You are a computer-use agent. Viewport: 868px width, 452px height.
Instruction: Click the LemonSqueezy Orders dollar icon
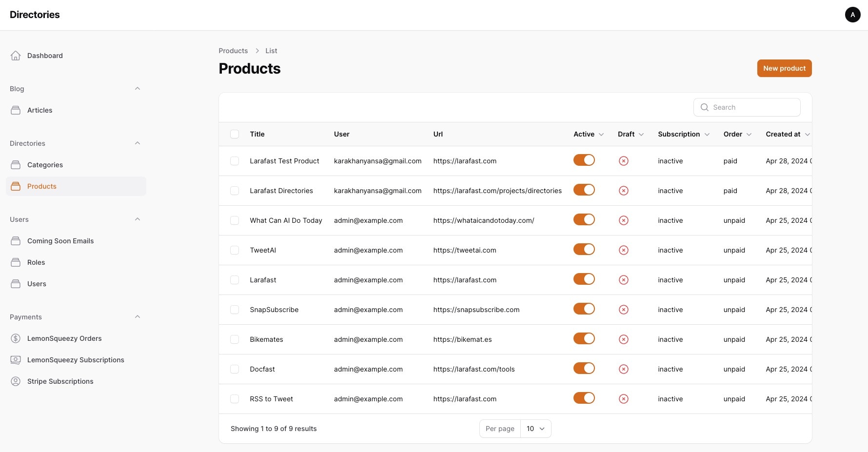tap(16, 338)
